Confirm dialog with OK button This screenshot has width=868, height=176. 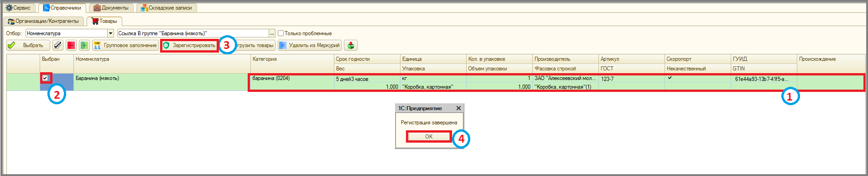tap(429, 137)
